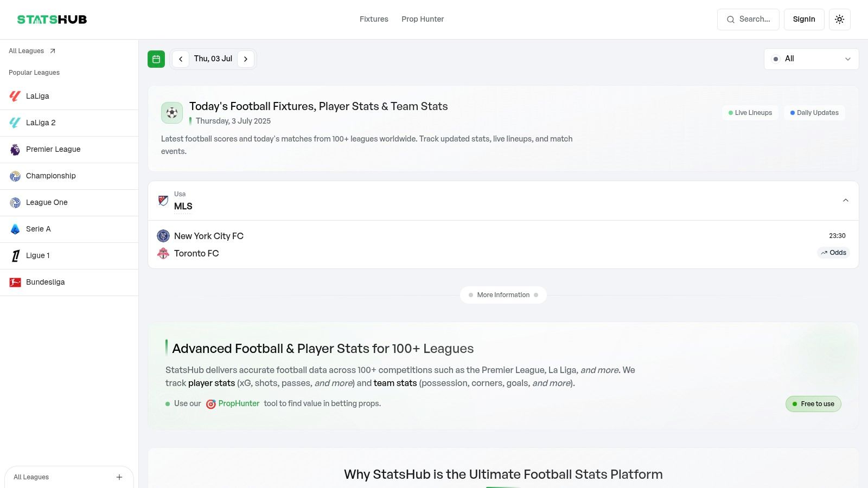868x488 pixels.
Task: Open the green calendar date picker
Action: (156, 59)
